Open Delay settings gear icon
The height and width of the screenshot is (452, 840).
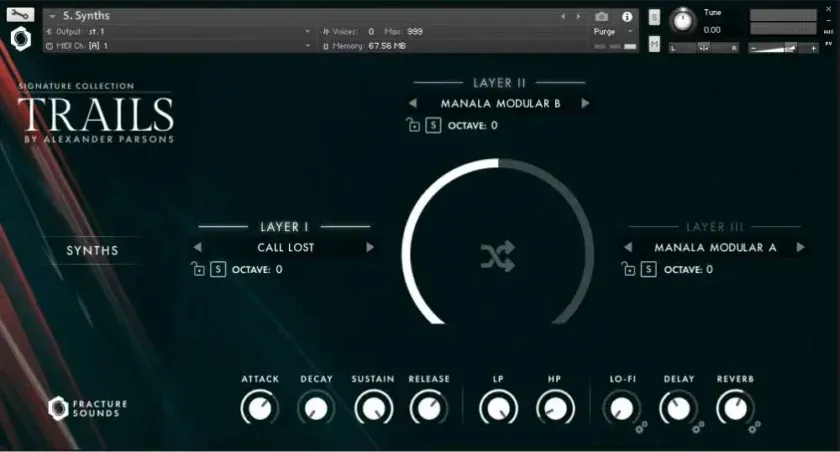pyautogui.click(x=698, y=426)
